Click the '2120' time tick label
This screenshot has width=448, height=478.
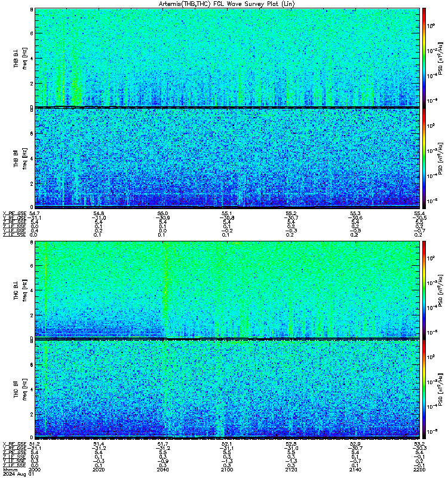[291, 470]
